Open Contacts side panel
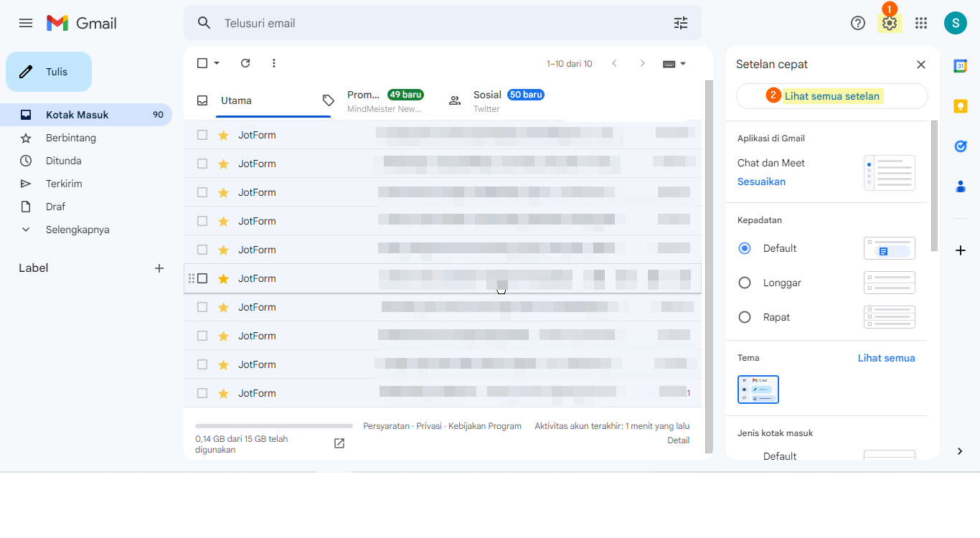 (961, 187)
